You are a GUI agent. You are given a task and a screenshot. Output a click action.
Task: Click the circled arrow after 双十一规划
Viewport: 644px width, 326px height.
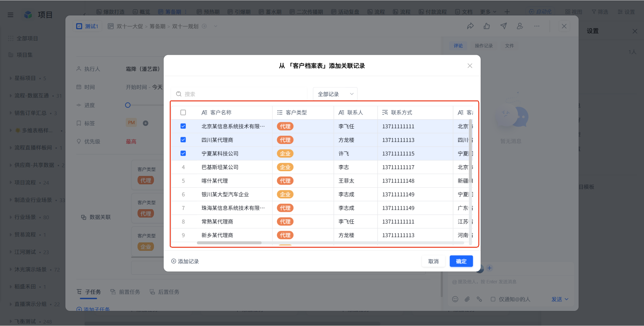(x=204, y=26)
